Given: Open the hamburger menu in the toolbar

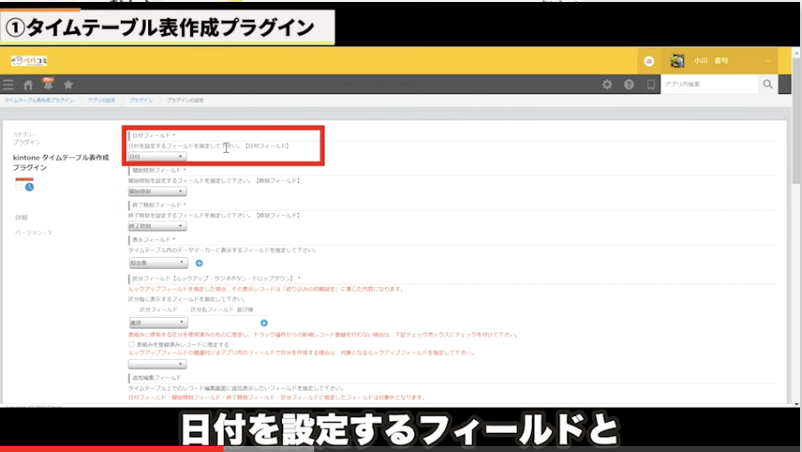Looking at the screenshot, I should pos(9,85).
